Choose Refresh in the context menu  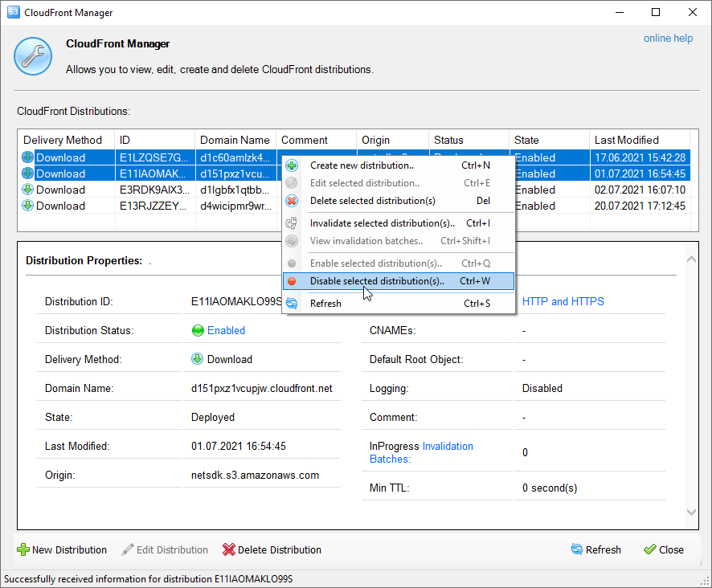(x=399, y=304)
